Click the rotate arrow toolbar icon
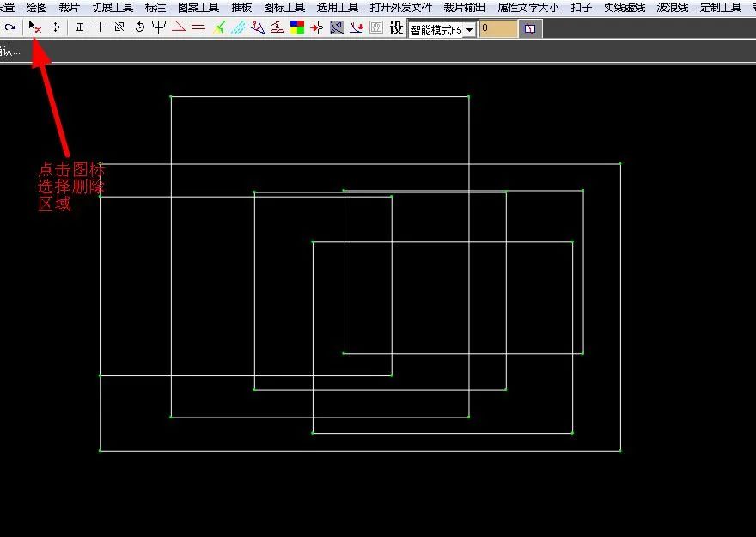Image resolution: width=756 pixels, height=537 pixels. pos(140,27)
